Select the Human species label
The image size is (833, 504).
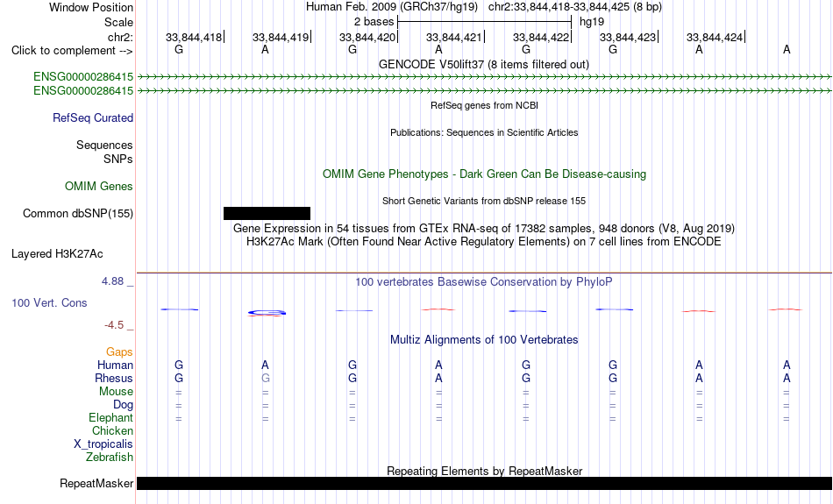pyautogui.click(x=115, y=365)
